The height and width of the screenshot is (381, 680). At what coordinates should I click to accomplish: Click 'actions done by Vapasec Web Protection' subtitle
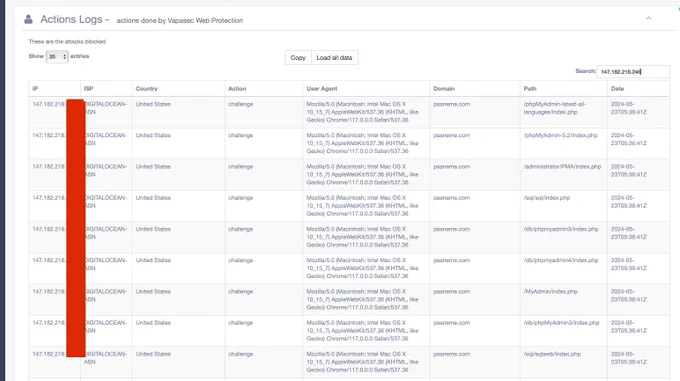tap(180, 20)
